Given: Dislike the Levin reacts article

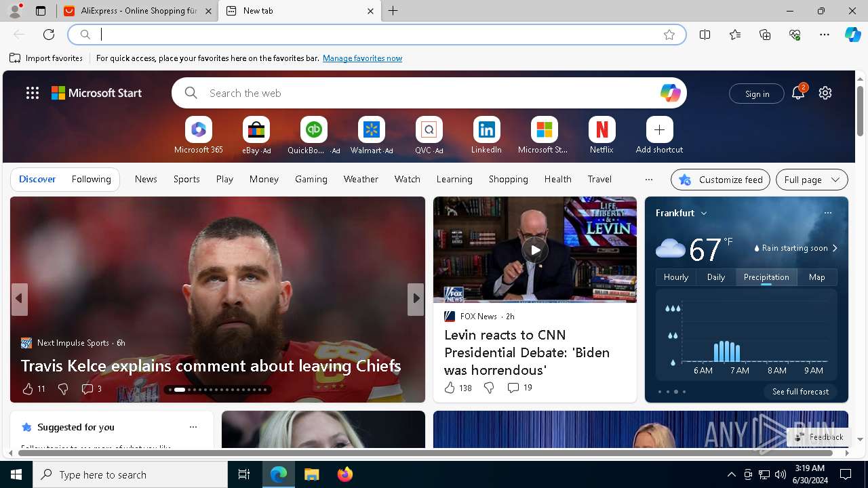Looking at the screenshot, I should 488,388.
